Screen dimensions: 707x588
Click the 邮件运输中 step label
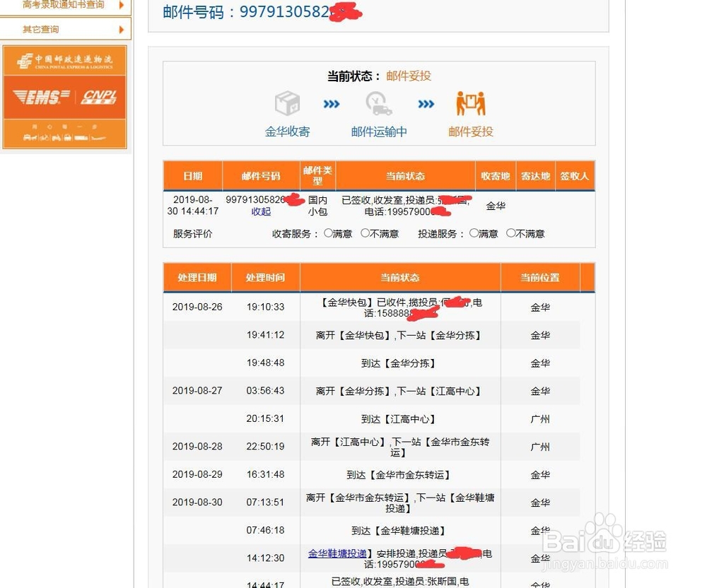pyautogui.click(x=379, y=131)
